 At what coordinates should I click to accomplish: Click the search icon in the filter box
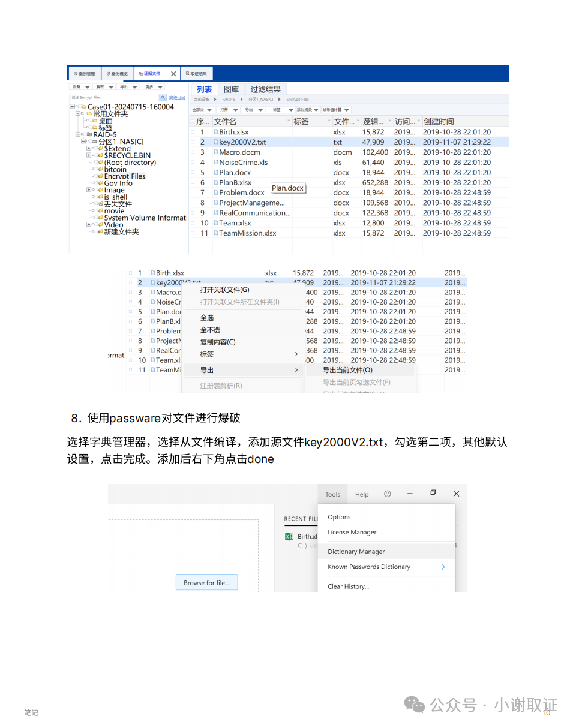[x=163, y=97]
